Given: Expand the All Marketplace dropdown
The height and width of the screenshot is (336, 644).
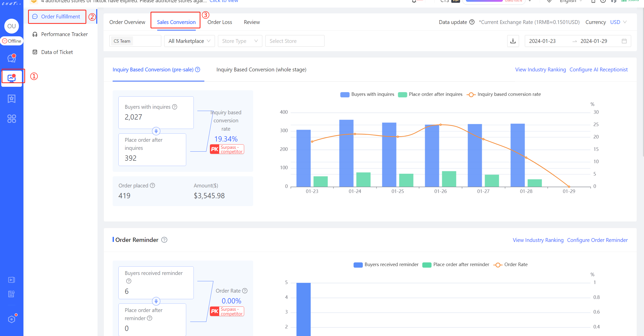Looking at the screenshot, I should (189, 41).
